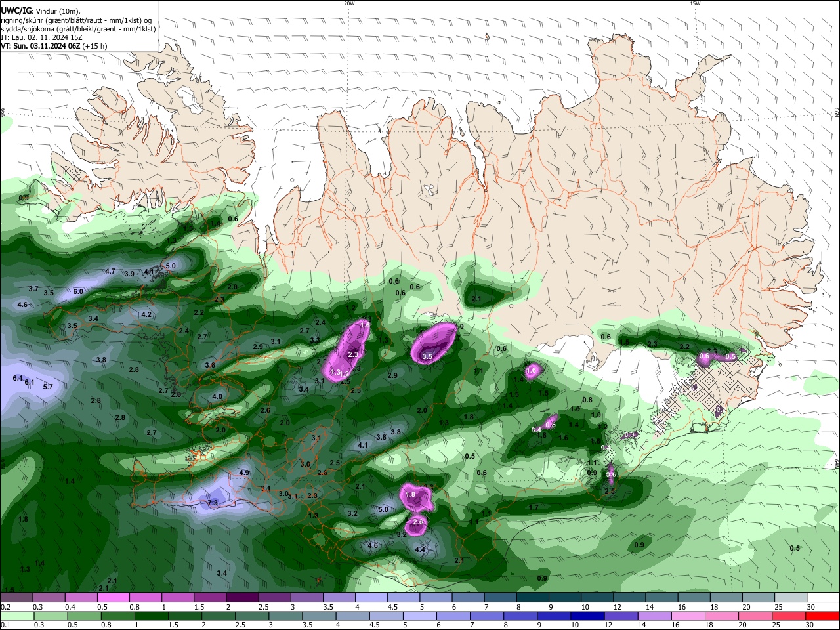Select the royal blue 9–10 swatch in lower legend
840x630 pixels.
[554, 616]
